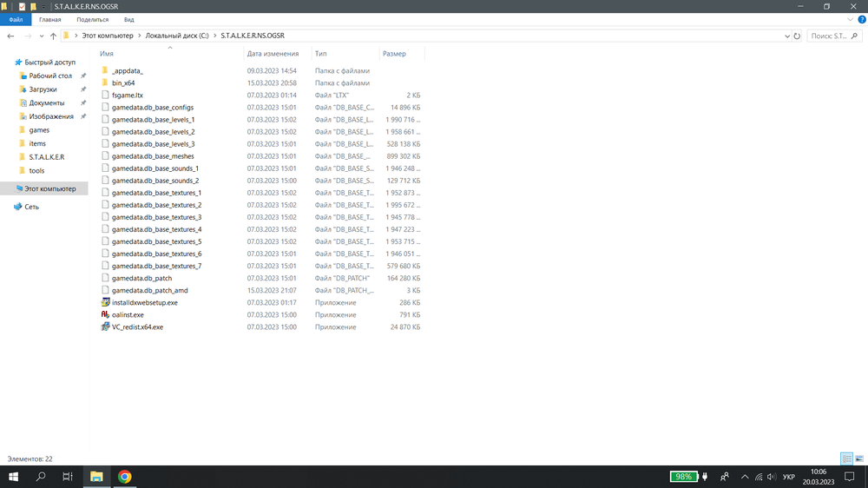Click battery 98% indicator
This screenshot has height=488, width=868.
tap(684, 477)
